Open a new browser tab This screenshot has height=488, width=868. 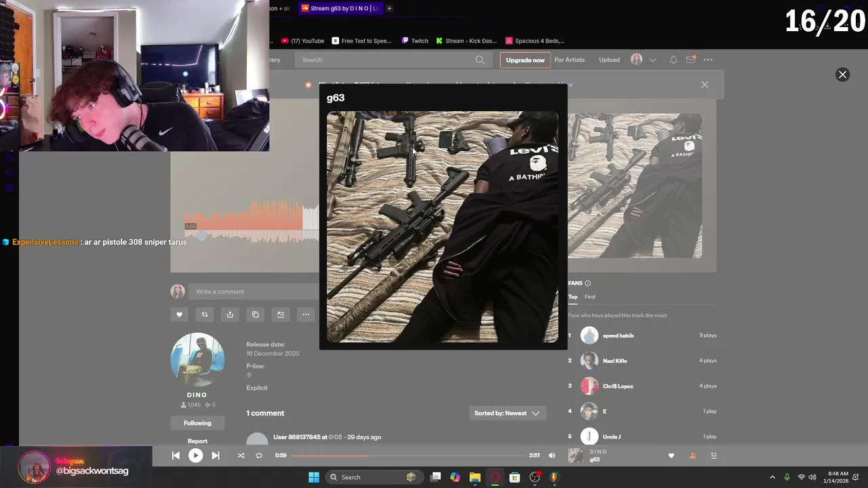coord(389,8)
